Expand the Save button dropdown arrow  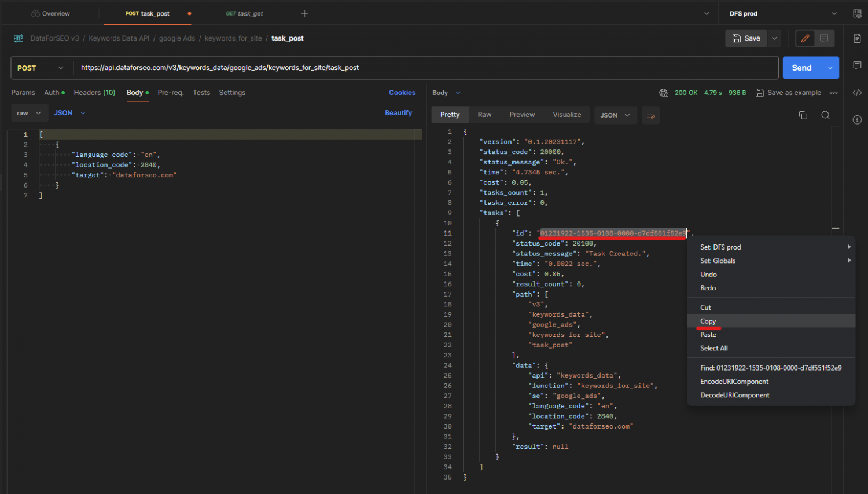coord(774,38)
